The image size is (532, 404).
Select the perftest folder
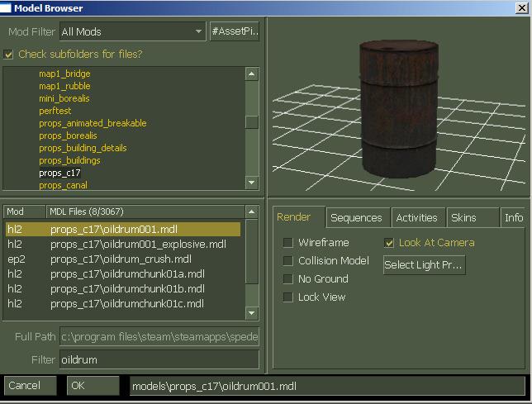coord(55,111)
